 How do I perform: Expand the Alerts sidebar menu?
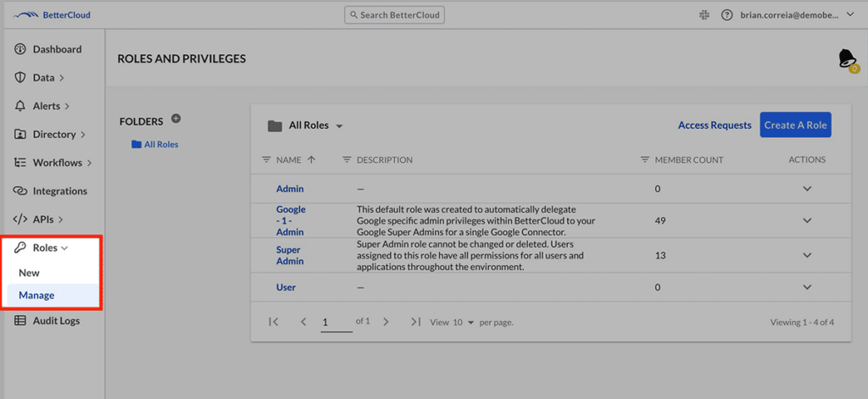point(67,106)
